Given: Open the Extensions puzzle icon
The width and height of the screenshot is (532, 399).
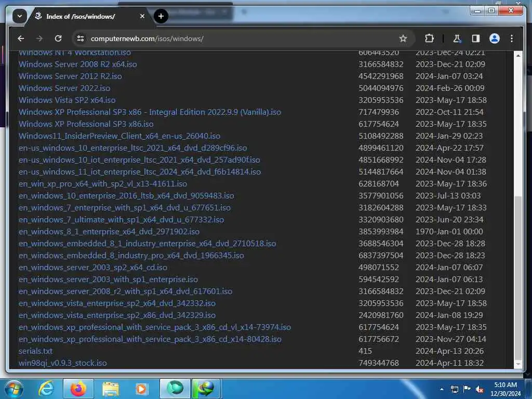Looking at the screenshot, I should pos(429,38).
